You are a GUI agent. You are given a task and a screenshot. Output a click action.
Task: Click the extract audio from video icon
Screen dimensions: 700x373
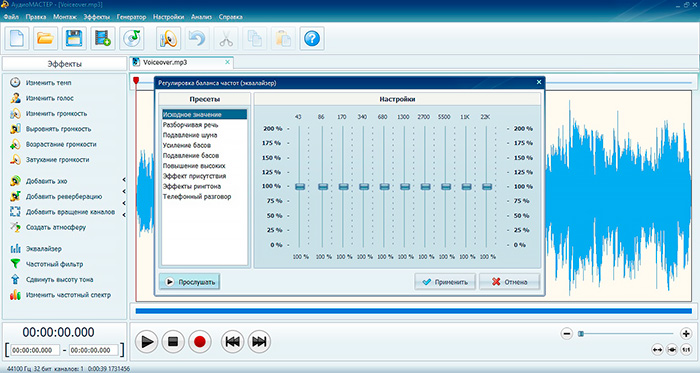pos(103,38)
